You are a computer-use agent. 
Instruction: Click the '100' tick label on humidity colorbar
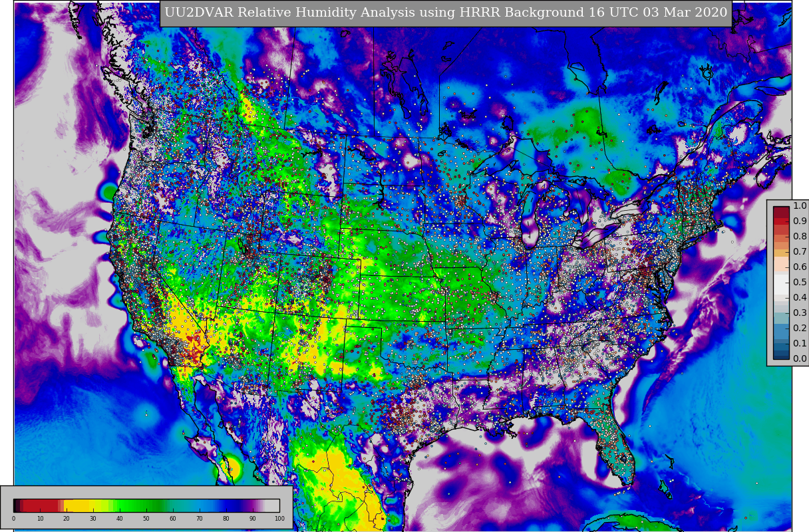[x=279, y=518]
